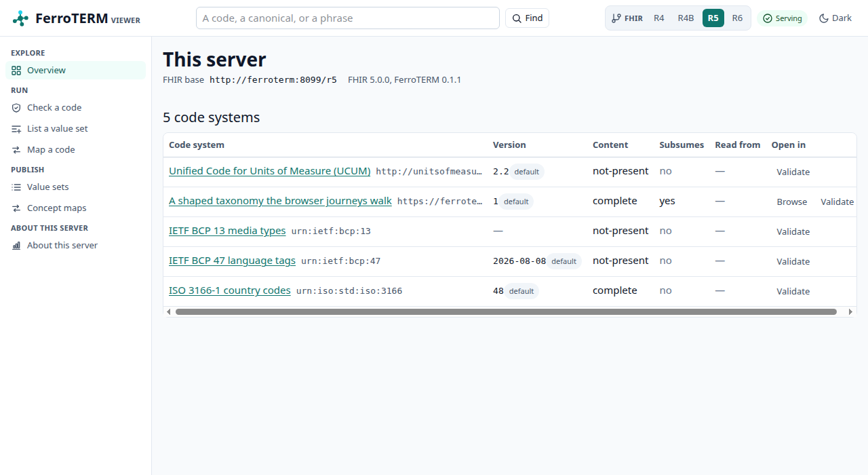Open the Overview page
The image size is (868, 475).
tap(75, 71)
